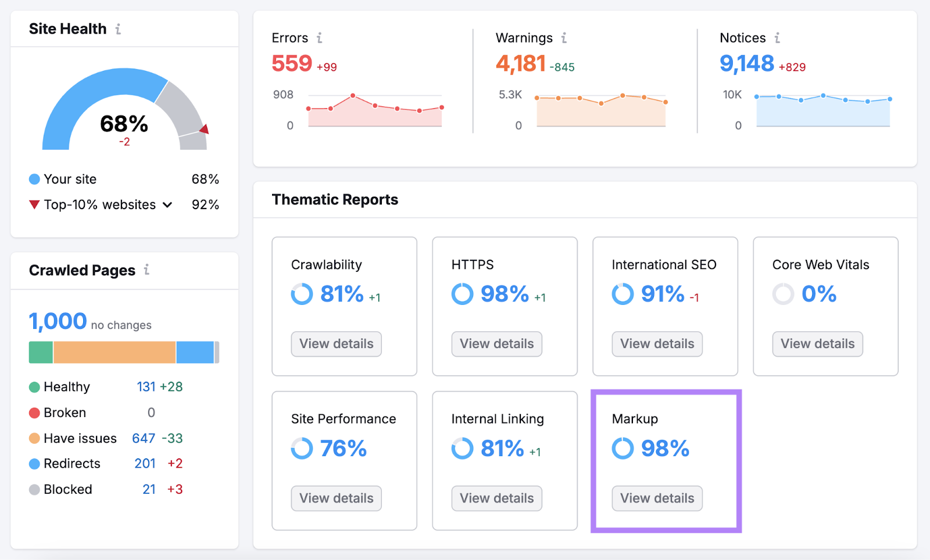Click the Broken pages row label

click(x=65, y=412)
